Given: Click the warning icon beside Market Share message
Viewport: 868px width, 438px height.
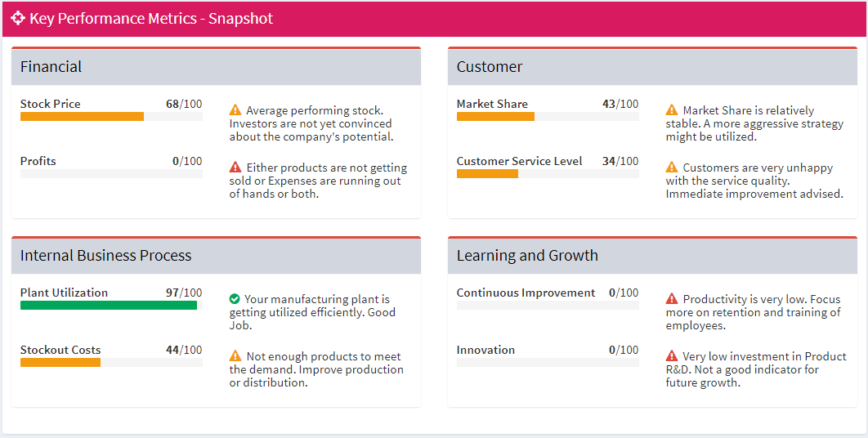Looking at the screenshot, I should 672,110.
